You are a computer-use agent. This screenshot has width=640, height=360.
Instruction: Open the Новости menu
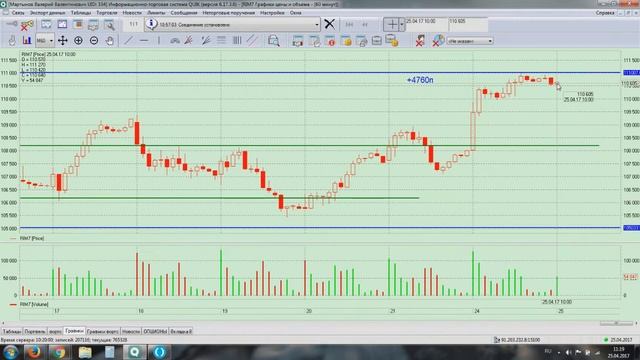(132, 13)
